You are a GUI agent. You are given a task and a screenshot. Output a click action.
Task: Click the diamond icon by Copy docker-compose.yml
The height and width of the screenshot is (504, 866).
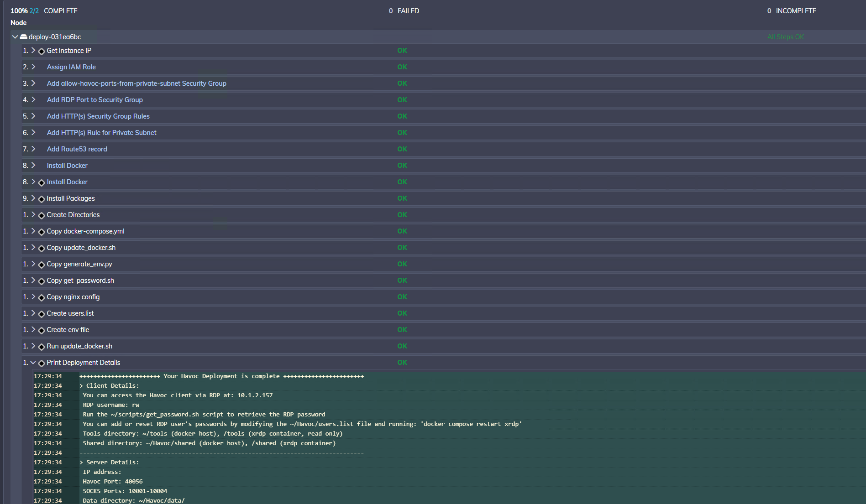(x=42, y=232)
